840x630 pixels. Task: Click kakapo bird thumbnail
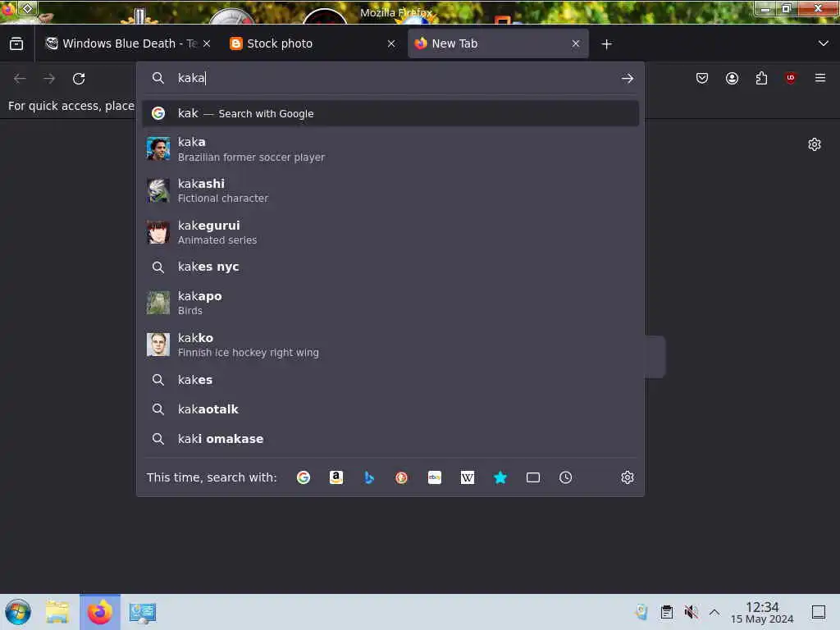pos(158,303)
